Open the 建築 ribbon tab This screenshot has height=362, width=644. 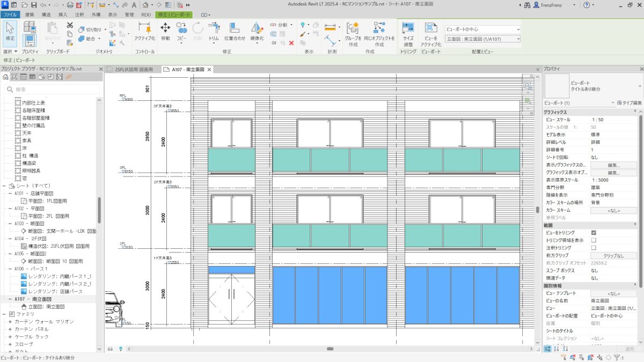30,14
